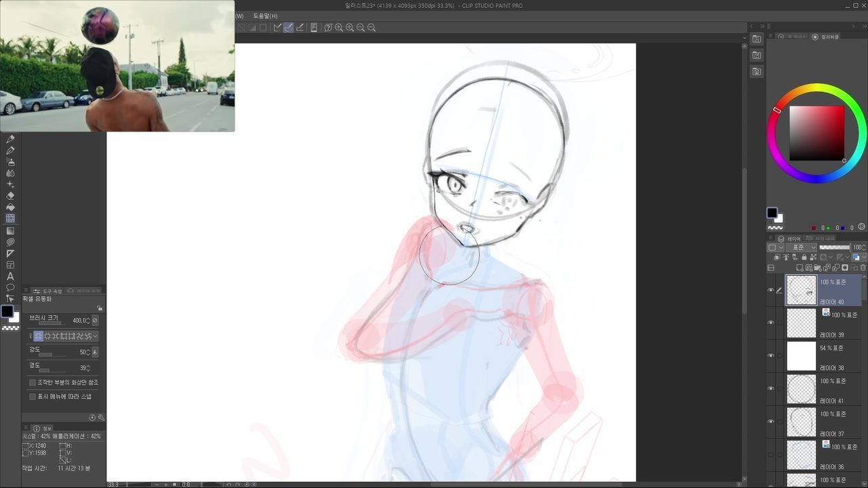Select the text tool 'A'
868x488 pixels.
pos(10,276)
